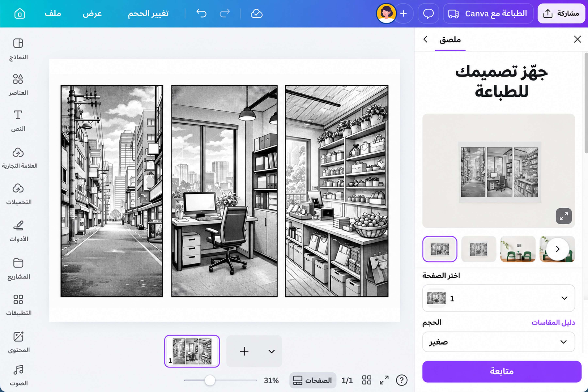Open the الحجم size dropdown showing صغير
Screen dimensions: 588x392
(x=498, y=342)
